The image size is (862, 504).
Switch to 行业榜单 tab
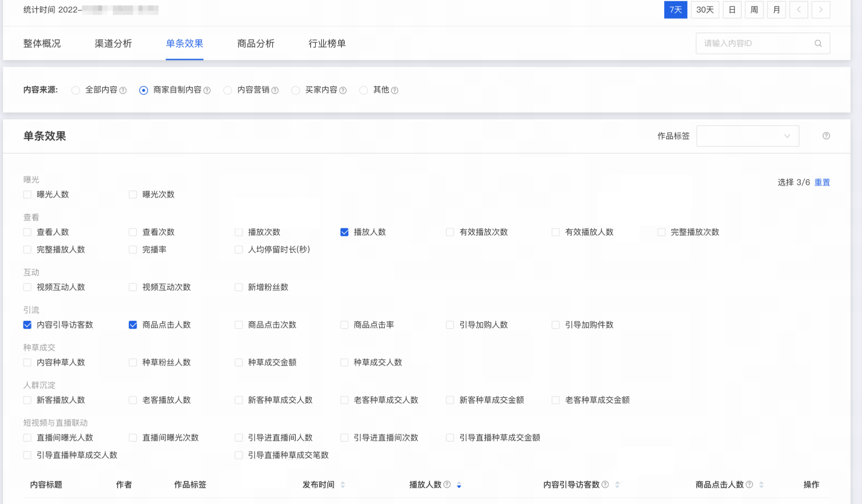pyautogui.click(x=327, y=44)
